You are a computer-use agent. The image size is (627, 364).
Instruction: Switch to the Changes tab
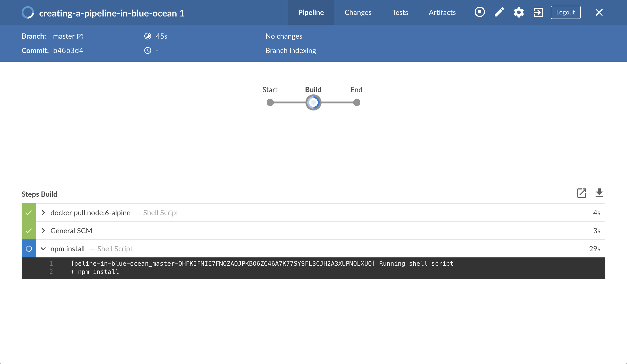(358, 12)
